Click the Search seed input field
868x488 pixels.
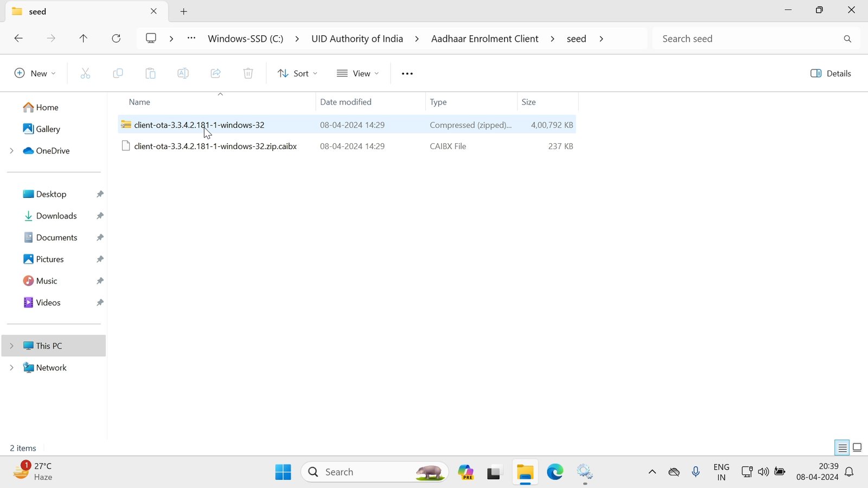pos(749,39)
